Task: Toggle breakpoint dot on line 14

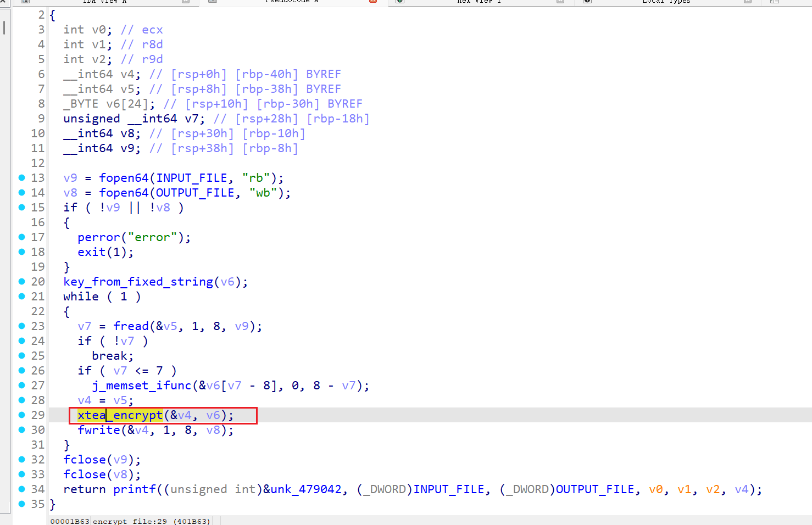Action: tap(22, 192)
